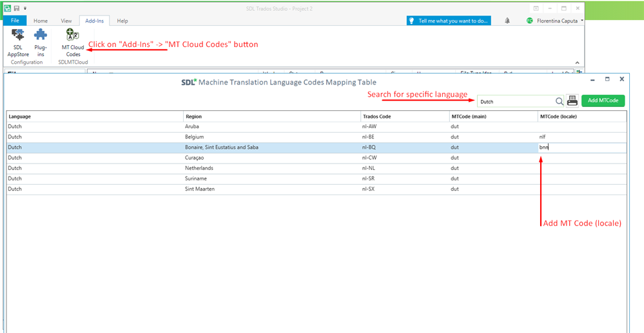Image resolution: width=644 pixels, height=333 pixels.
Task: Maximize the Mapping Table window
Action: (607, 79)
